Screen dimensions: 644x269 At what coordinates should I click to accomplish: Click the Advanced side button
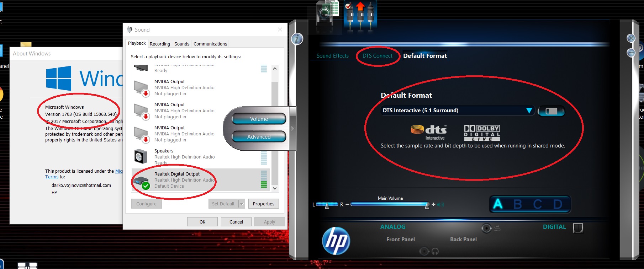259,136
